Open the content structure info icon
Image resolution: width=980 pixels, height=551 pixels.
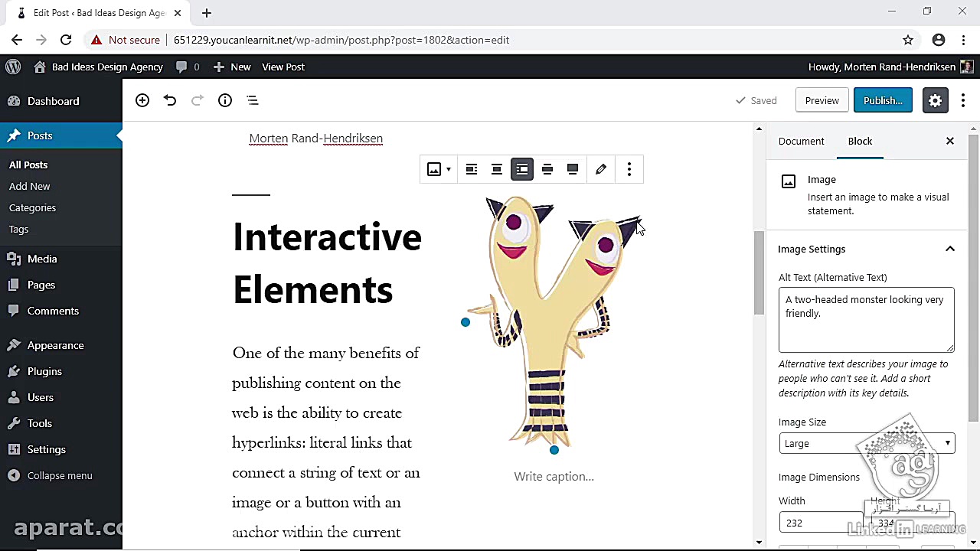pyautogui.click(x=224, y=100)
